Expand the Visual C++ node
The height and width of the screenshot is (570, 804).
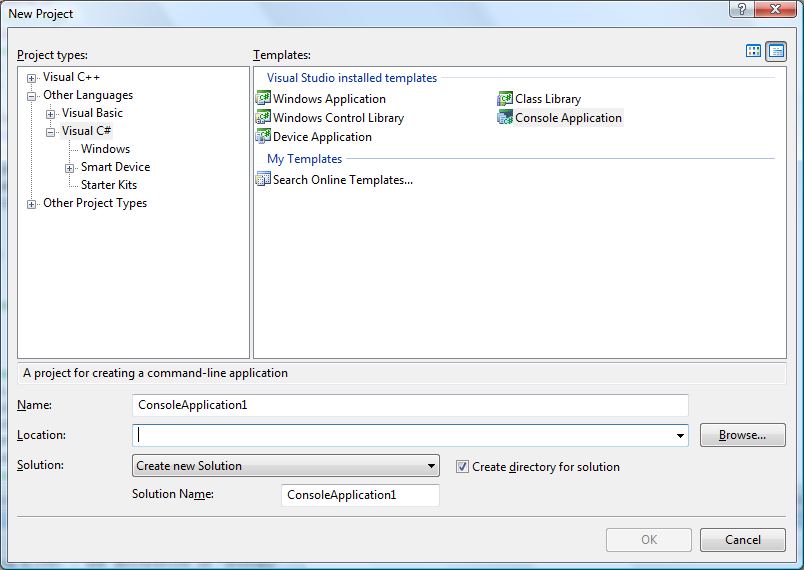tap(31, 78)
